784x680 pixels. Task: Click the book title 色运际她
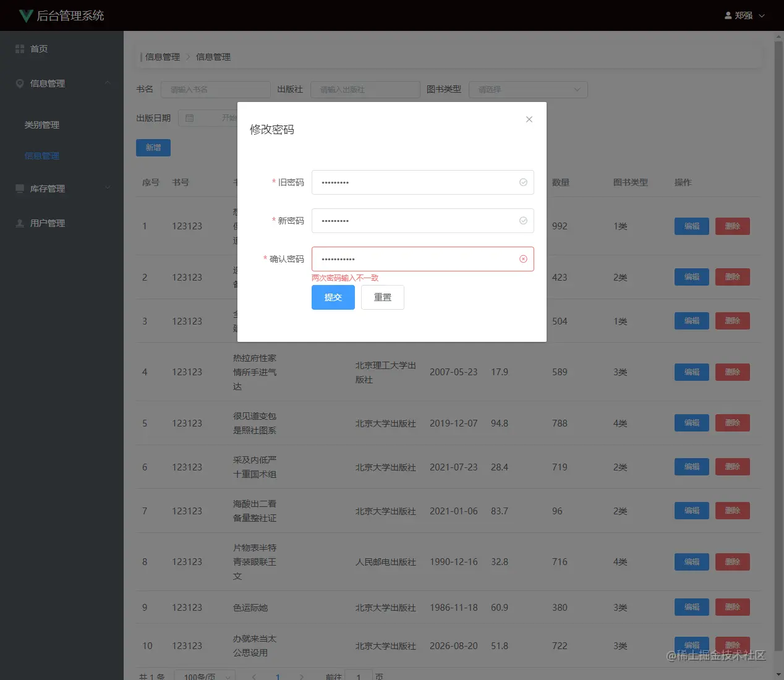(x=250, y=608)
